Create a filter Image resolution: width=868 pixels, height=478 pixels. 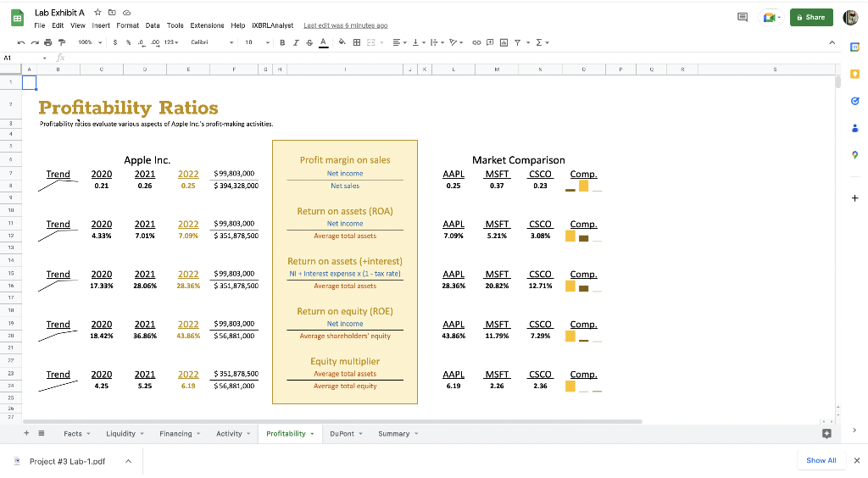pos(518,42)
